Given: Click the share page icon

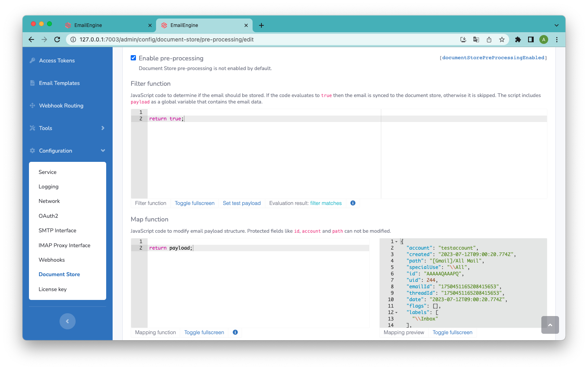Looking at the screenshot, I should point(489,39).
